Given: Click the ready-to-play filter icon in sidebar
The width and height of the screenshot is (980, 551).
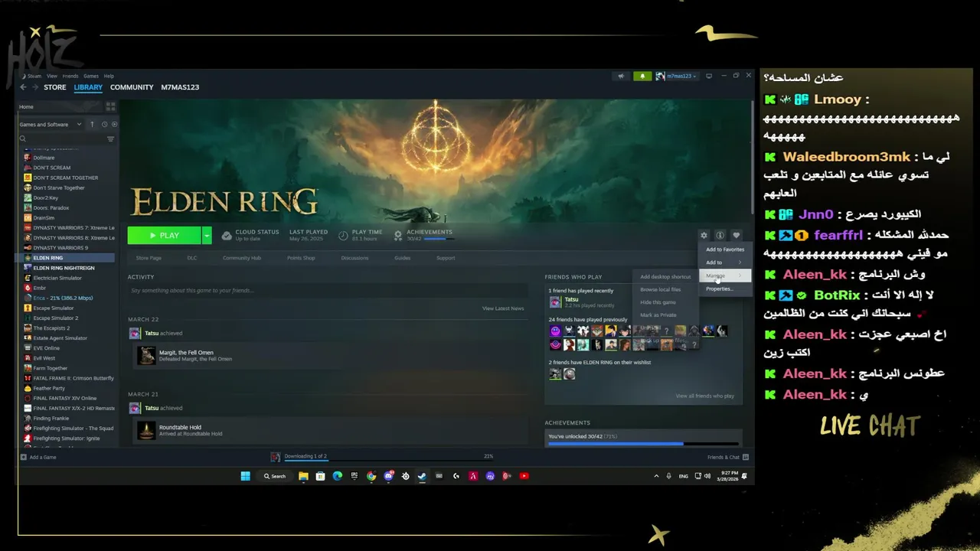Looking at the screenshot, I should click(114, 124).
